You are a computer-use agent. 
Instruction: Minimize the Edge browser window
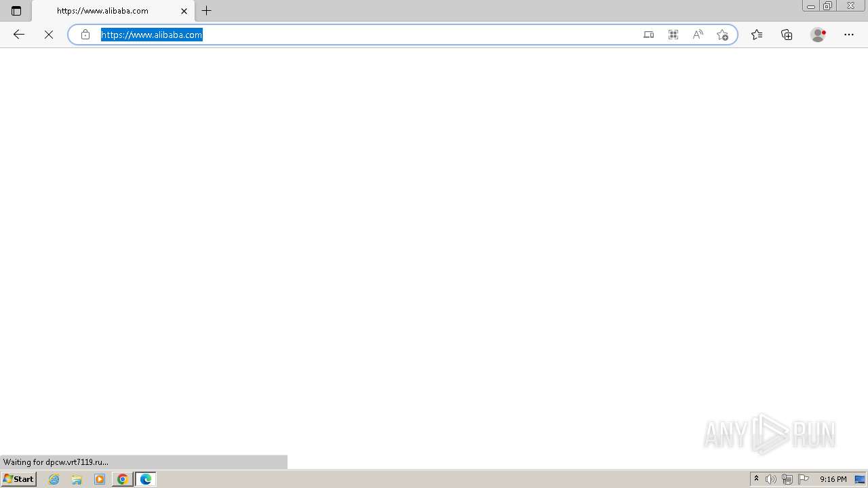[811, 5]
